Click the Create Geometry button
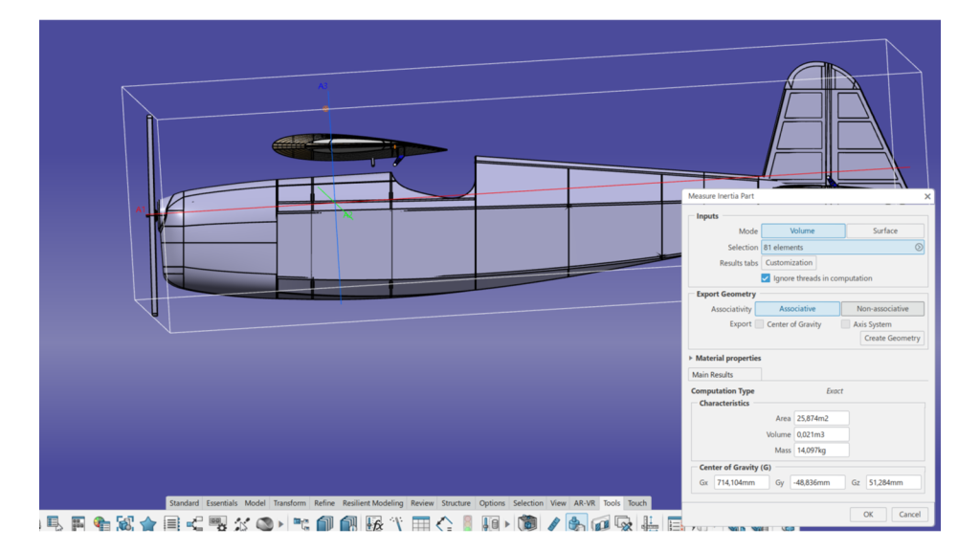The width and height of the screenshot is (980, 551). 892,338
